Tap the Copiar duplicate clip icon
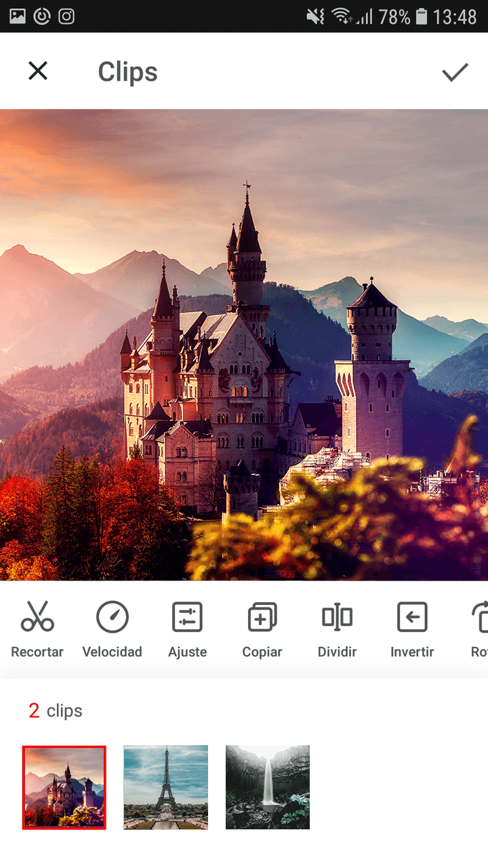Image resolution: width=488 pixels, height=868 pixels. click(x=262, y=630)
